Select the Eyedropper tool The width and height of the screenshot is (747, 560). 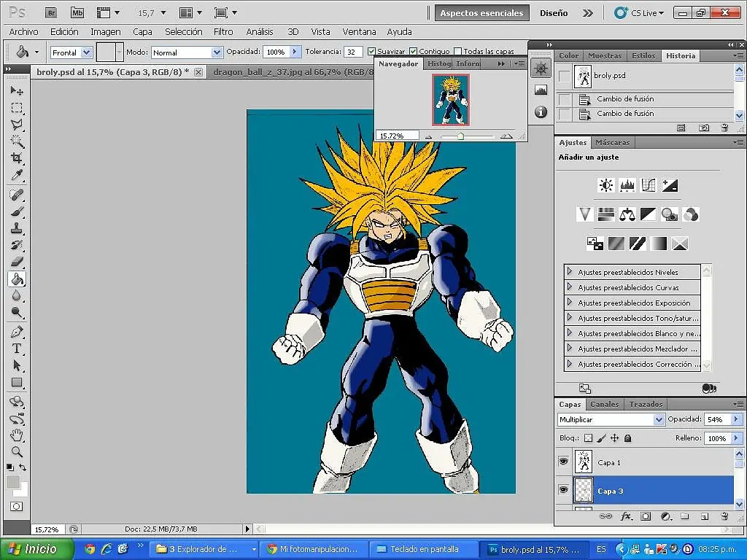pyautogui.click(x=17, y=175)
